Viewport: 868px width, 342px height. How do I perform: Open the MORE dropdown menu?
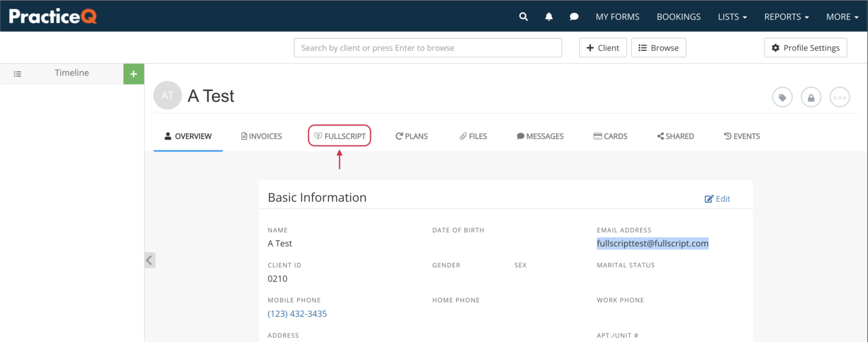pyautogui.click(x=841, y=16)
